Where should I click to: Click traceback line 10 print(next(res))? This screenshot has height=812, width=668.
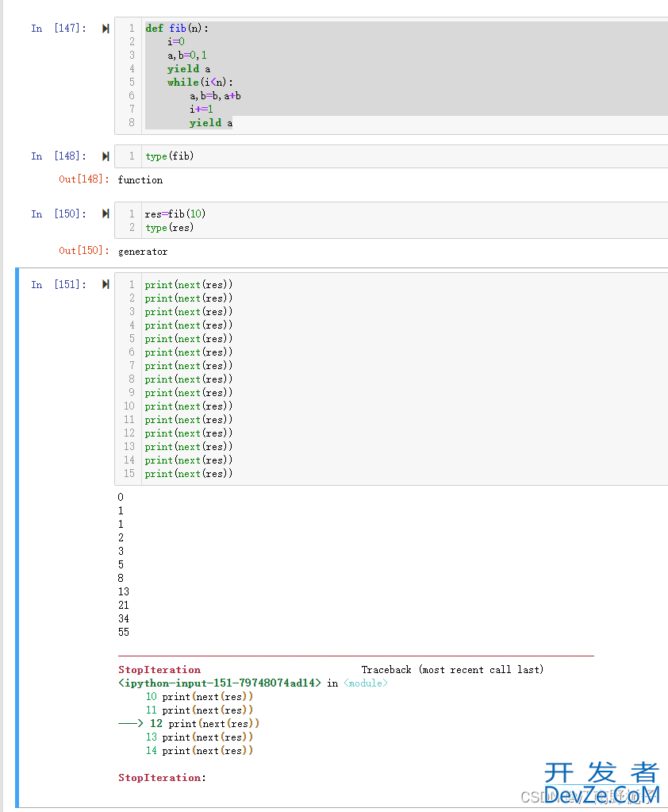[x=199, y=697]
